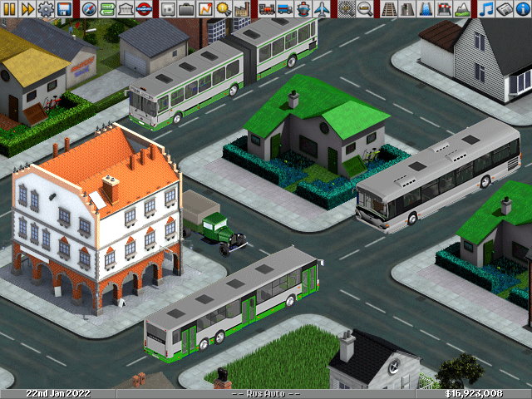Viewport: 532px width, 399px height.
Task: Open news messages newspaper icon
Action: (505, 9)
